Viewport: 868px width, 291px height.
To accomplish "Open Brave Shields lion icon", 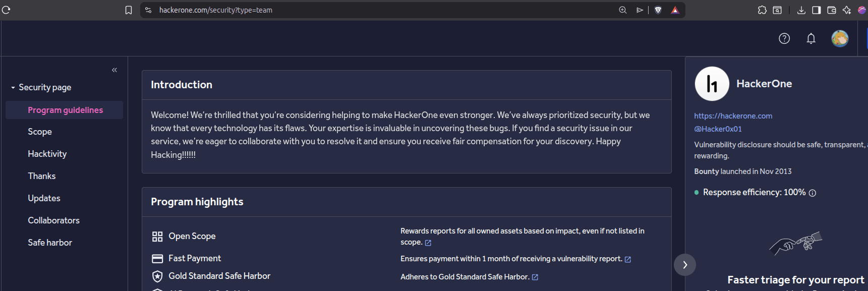I will 658,10.
